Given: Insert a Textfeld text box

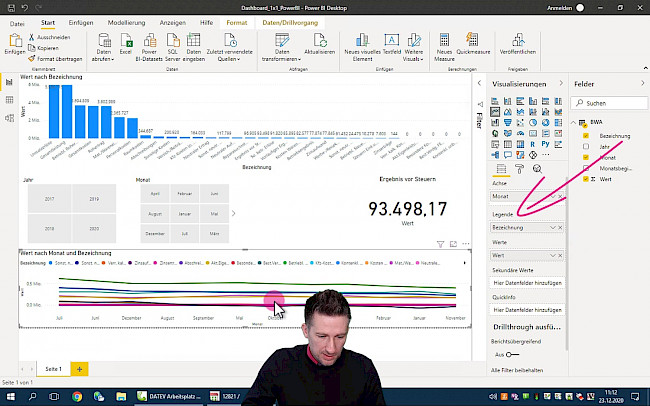Looking at the screenshot, I should tap(391, 42).
